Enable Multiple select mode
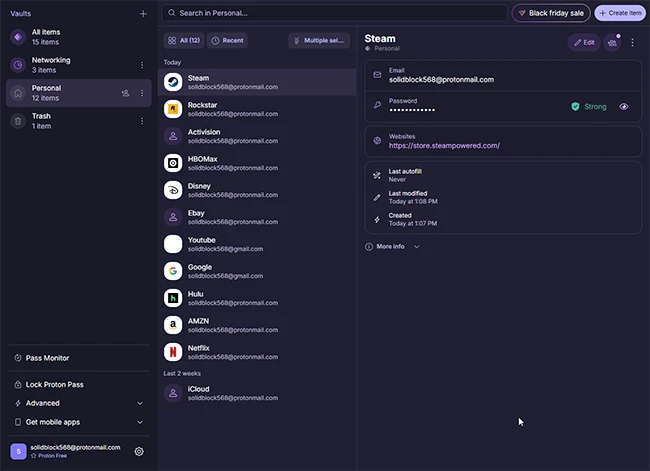This screenshot has height=471, width=650. coord(319,41)
